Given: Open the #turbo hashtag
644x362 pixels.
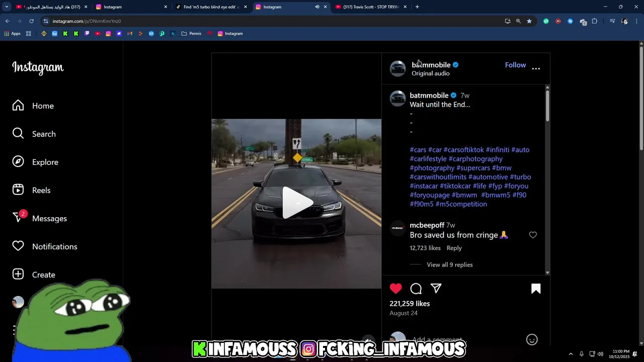Looking at the screenshot, I should 521,177.
